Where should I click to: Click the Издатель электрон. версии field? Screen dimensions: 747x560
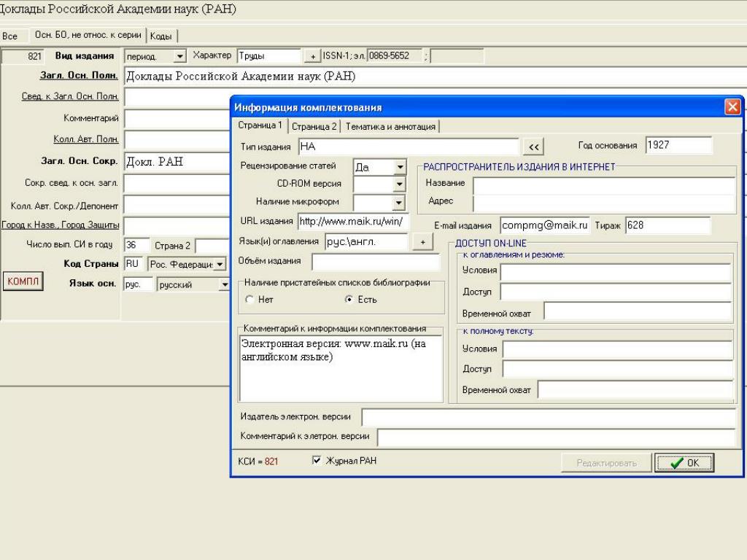click(549, 417)
